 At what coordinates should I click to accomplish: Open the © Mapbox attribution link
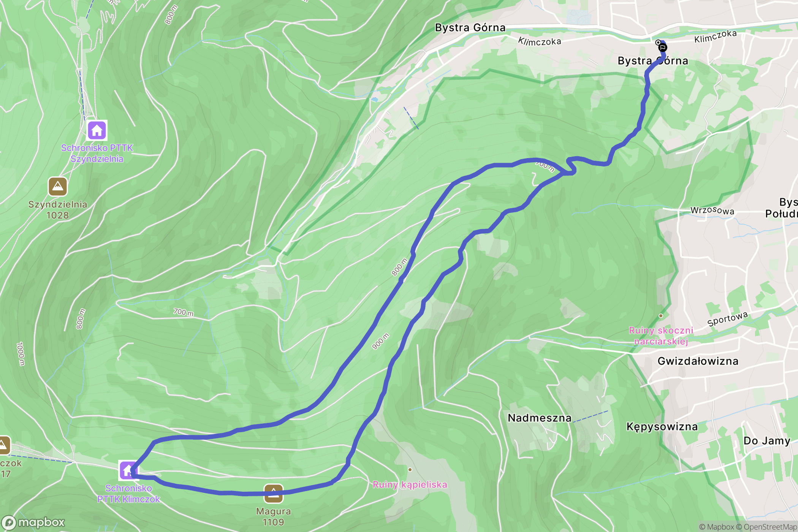[717, 527]
